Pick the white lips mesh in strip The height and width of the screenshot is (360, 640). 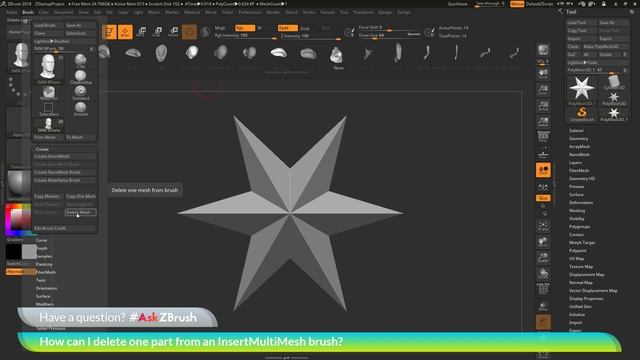(279, 53)
